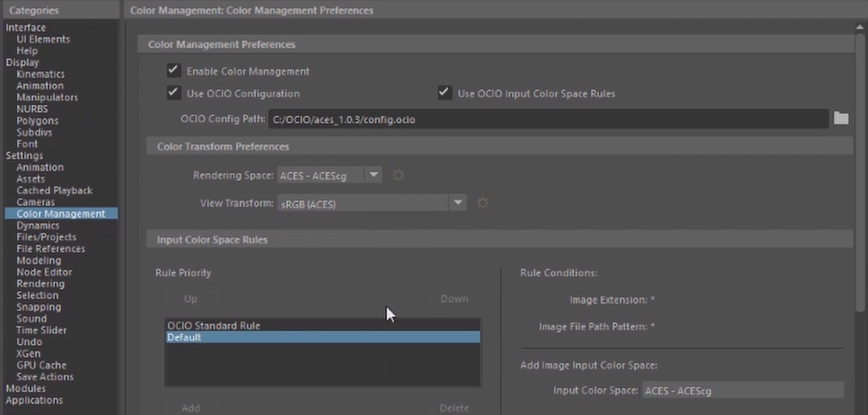Open Interface category
Image resolution: width=868 pixels, height=415 pixels.
(x=26, y=28)
